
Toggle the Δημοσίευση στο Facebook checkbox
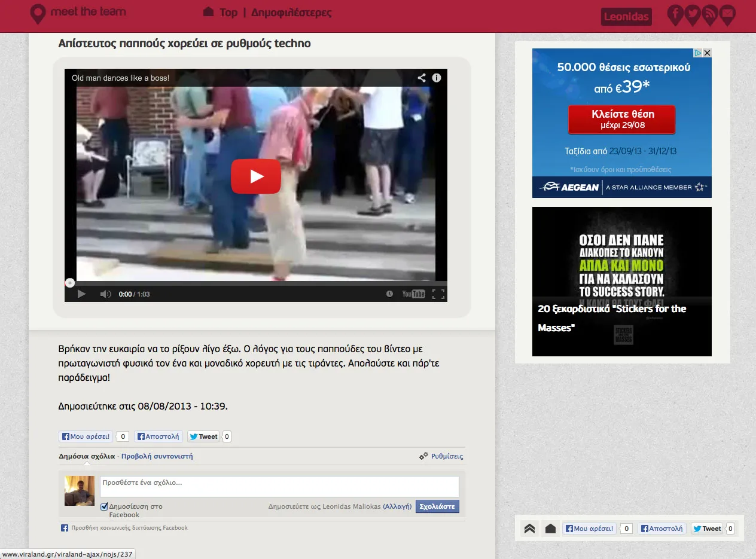pos(104,506)
